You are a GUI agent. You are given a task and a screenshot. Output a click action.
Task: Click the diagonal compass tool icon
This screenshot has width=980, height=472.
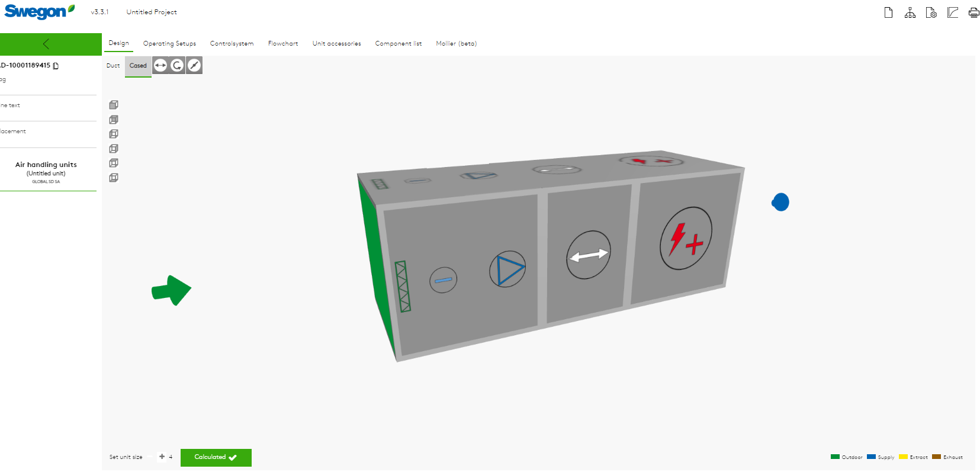point(194,65)
